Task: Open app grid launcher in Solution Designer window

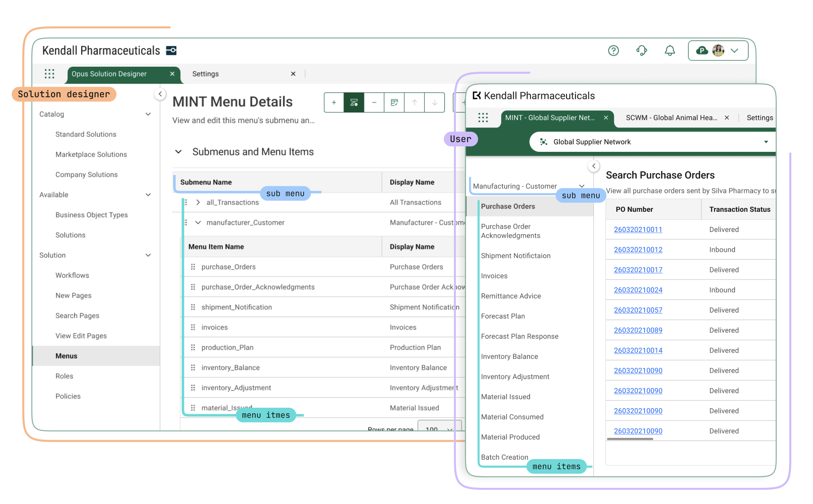Action: tap(49, 74)
